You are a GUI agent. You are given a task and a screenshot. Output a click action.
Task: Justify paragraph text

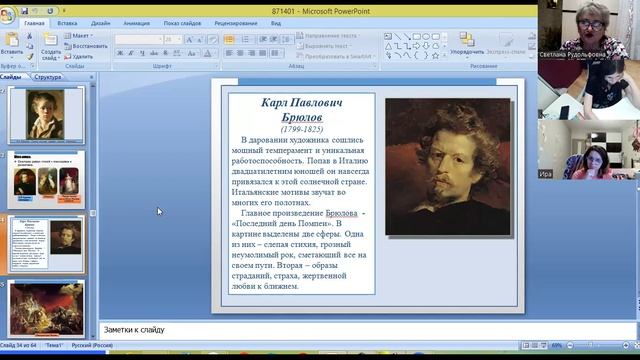[x=262, y=53]
